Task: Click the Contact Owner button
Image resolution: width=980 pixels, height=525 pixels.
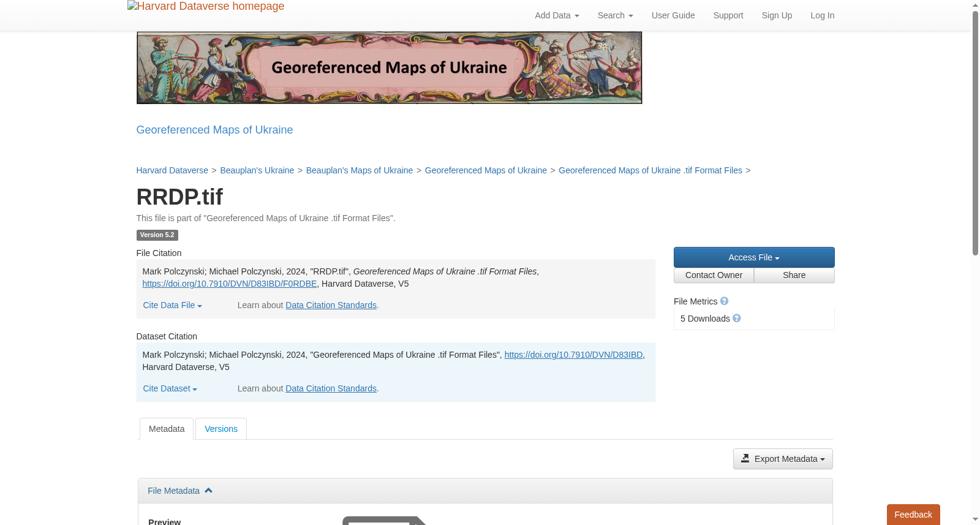Action: (x=714, y=275)
